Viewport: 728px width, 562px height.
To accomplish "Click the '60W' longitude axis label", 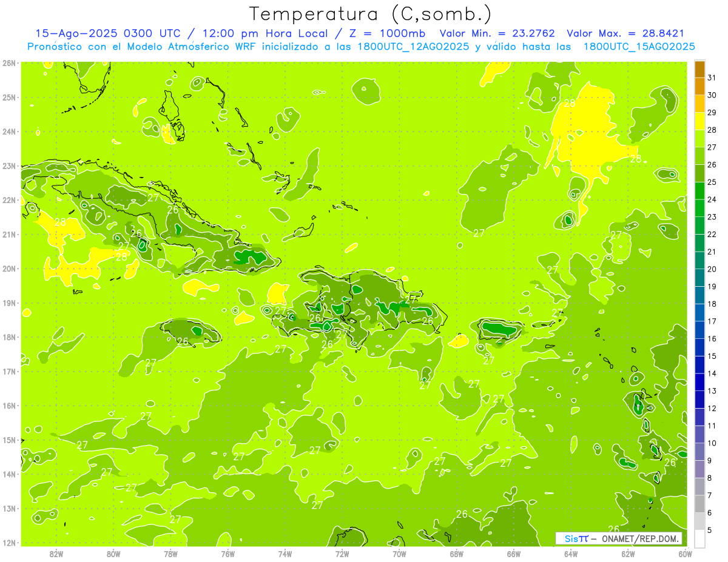I will [x=686, y=553].
